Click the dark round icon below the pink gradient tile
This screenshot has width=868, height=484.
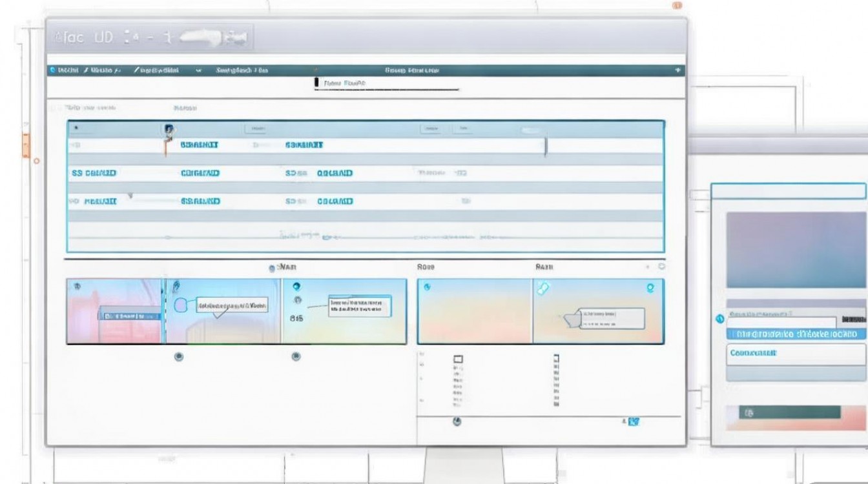coord(179,356)
